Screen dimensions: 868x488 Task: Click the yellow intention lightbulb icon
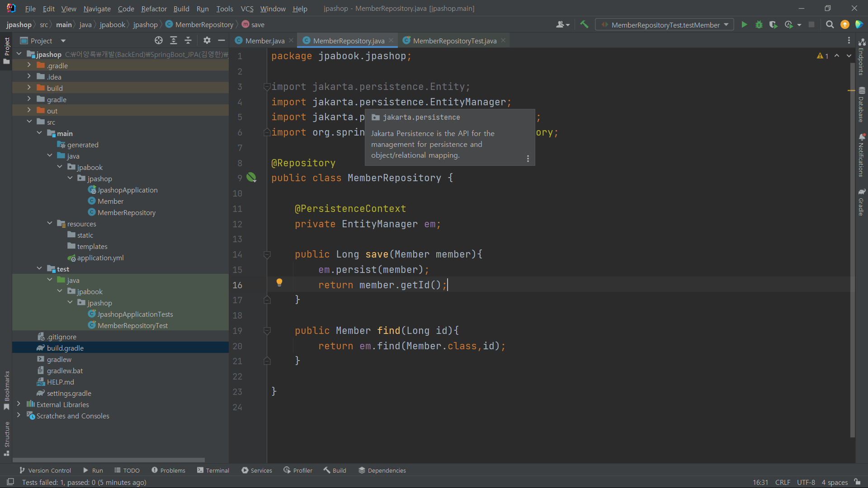click(279, 282)
